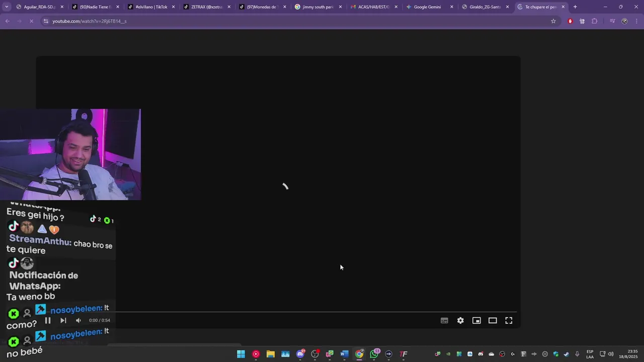This screenshot has width=644, height=362.
Task: Close the jimmy south park tab
Action: tap(340, 7)
